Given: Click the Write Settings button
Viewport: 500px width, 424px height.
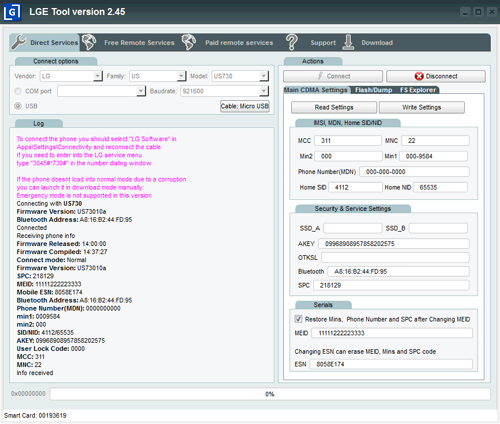Looking at the screenshot, I should pos(422,107).
